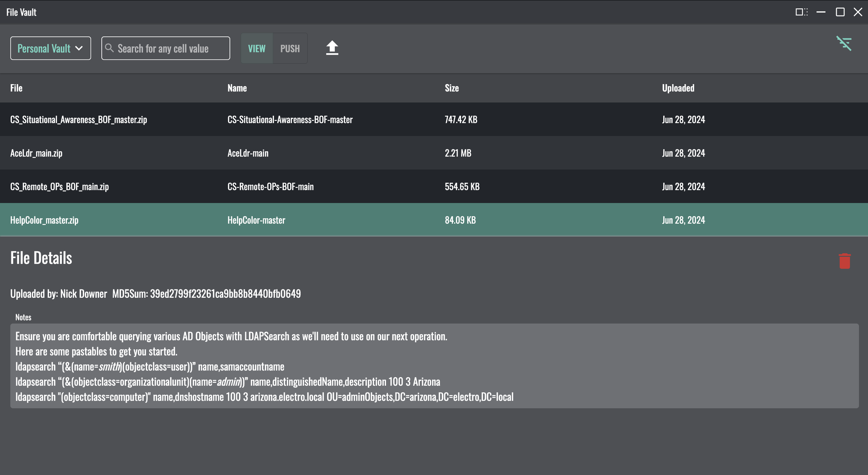
Task: Minimize the File Vault window
Action: coord(821,12)
